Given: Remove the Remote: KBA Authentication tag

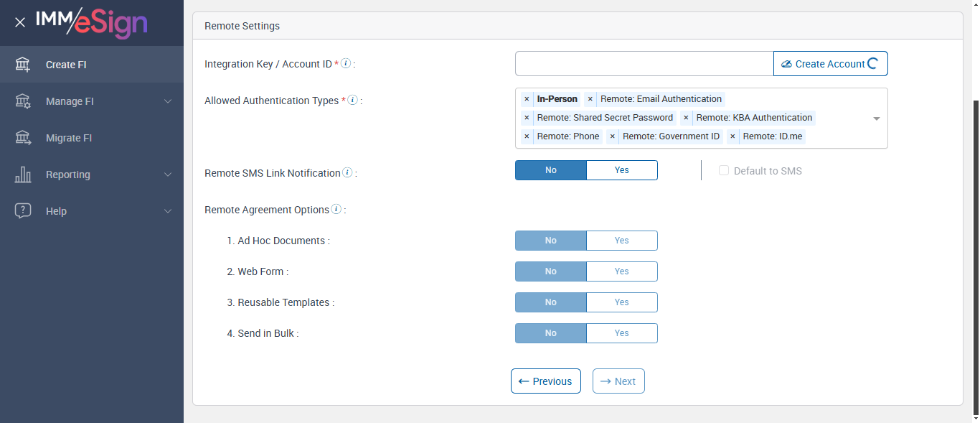Looking at the screenshot, I should click(x=686, y=118).
